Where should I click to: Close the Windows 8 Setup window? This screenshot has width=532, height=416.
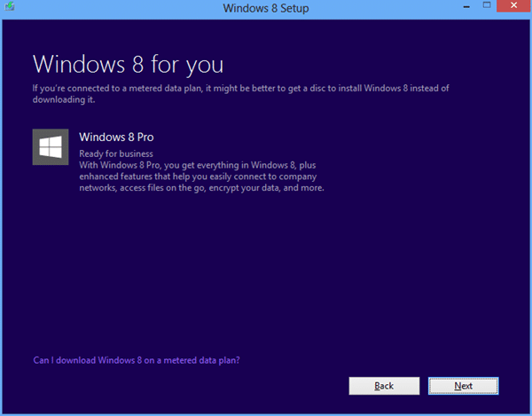(513, 5)
